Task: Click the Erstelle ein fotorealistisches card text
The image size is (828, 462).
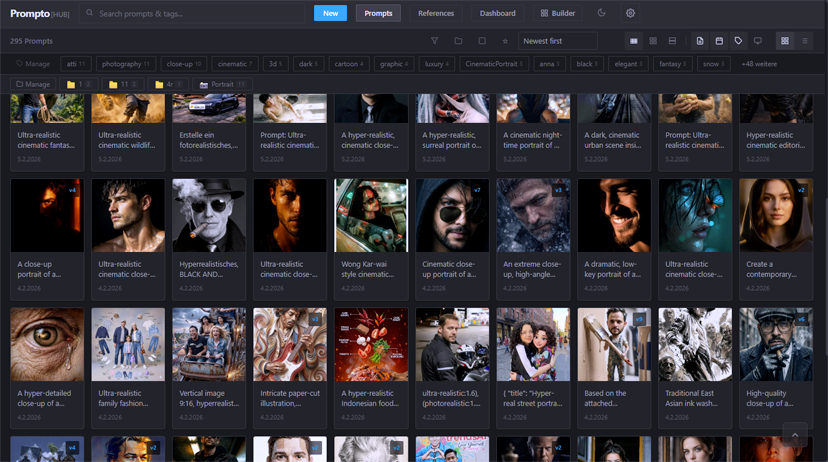Action: [209, 140]
